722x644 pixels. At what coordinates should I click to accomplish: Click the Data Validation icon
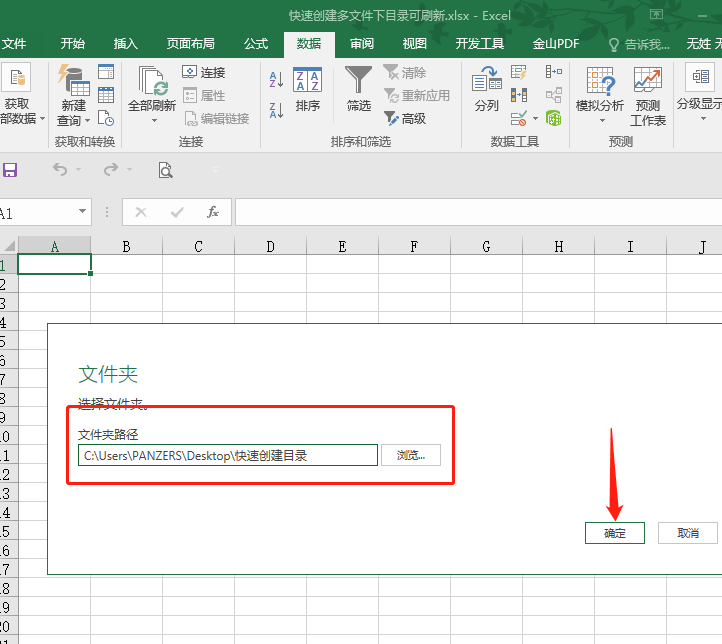pos(518,119)
